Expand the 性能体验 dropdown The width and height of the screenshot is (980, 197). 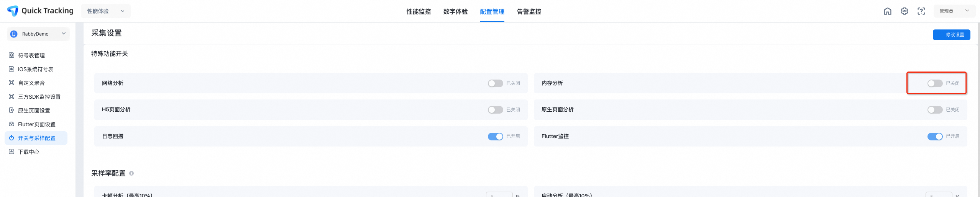(105, 11)
